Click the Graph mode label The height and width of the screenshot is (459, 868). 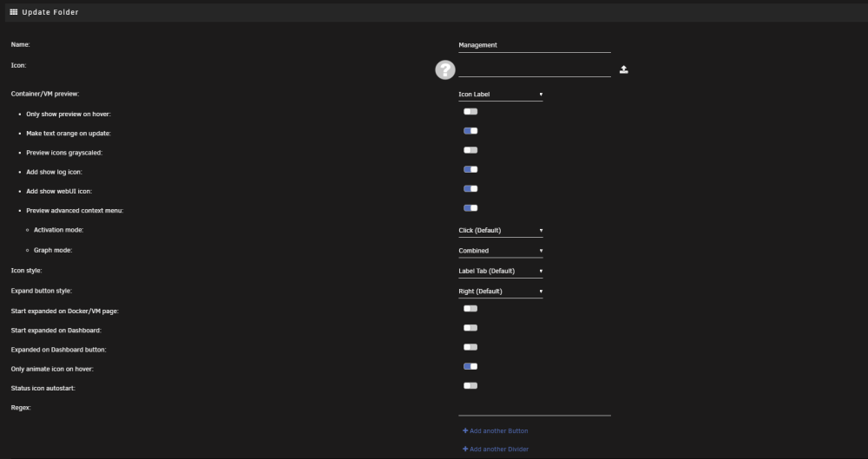click(x=53, y=250)
